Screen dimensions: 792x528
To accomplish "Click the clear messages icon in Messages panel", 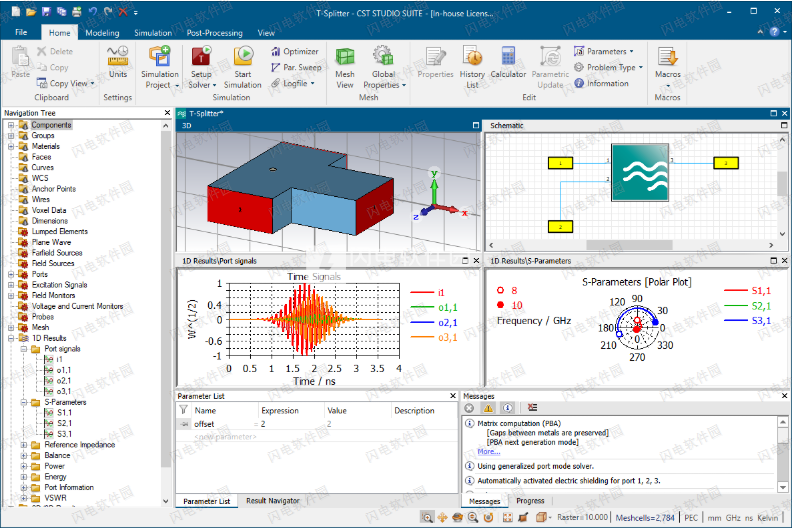I will (532, 408).
